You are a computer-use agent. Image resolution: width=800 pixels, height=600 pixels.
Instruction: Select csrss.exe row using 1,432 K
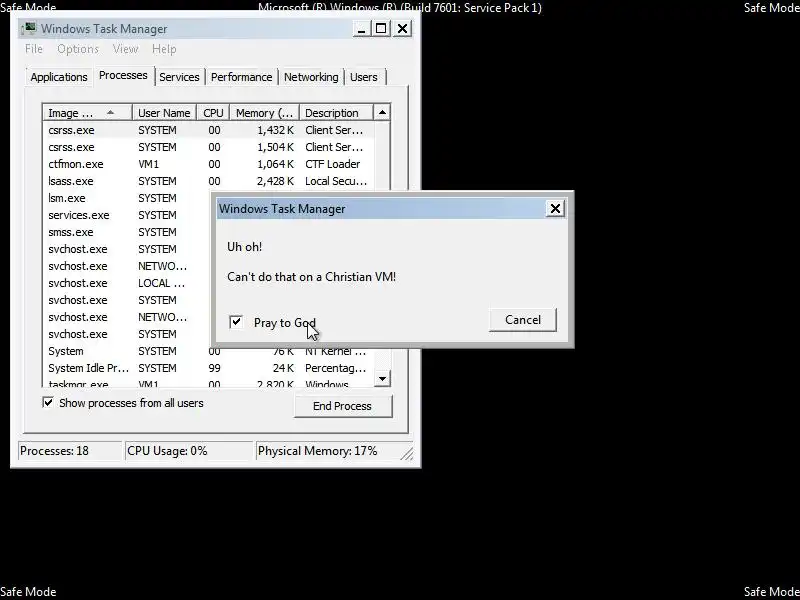click(208, 130)
